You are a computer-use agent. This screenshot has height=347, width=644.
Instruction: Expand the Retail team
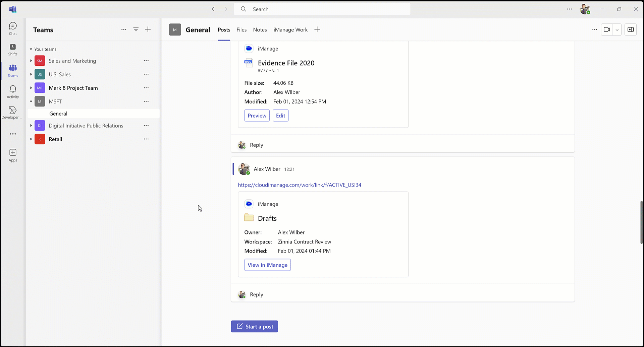click(x=31, y=139)
